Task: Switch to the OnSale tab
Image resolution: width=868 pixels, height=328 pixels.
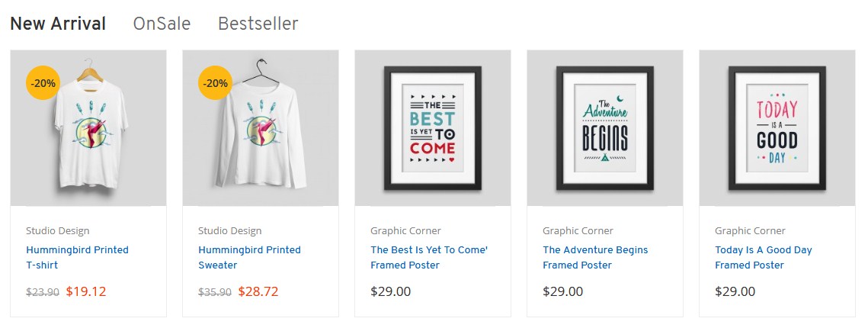Action: click(x=162, y=24)
